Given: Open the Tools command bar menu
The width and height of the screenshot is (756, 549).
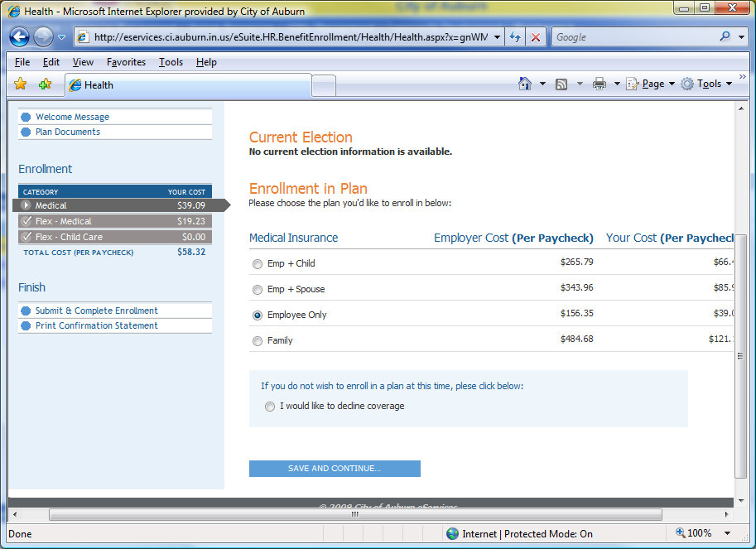Looking at the screenshot, I should click(x=706, y=84).
